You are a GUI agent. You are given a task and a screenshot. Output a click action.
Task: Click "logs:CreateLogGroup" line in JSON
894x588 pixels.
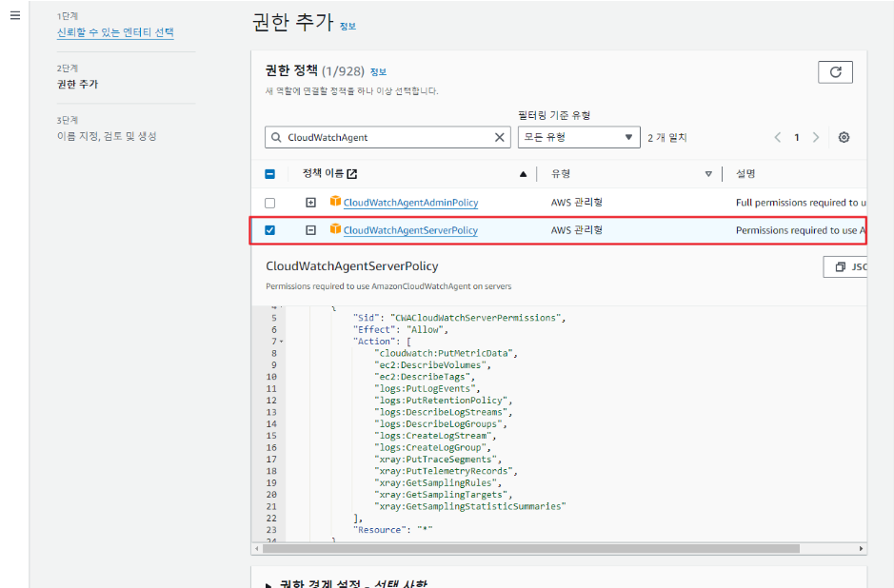coord(432,447)
